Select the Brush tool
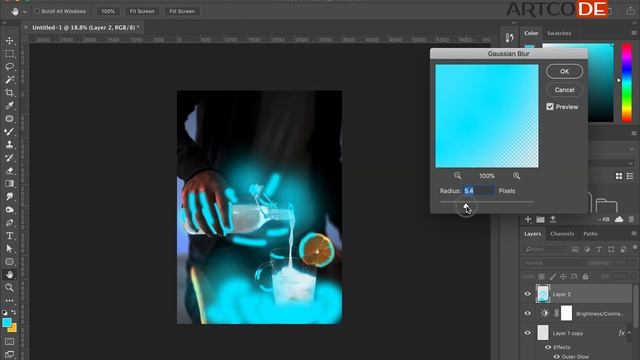The width and height of the screenshot is (640, 360). pyautogui.click(x=9, y=131)
